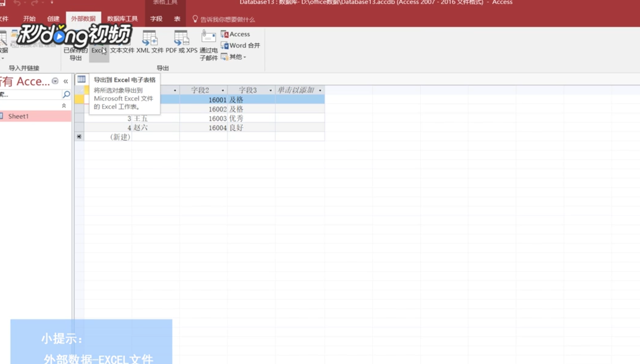Click navigation pane search box
The height and width of the screenshot is (364, 640).
click(x=31, y=94)
